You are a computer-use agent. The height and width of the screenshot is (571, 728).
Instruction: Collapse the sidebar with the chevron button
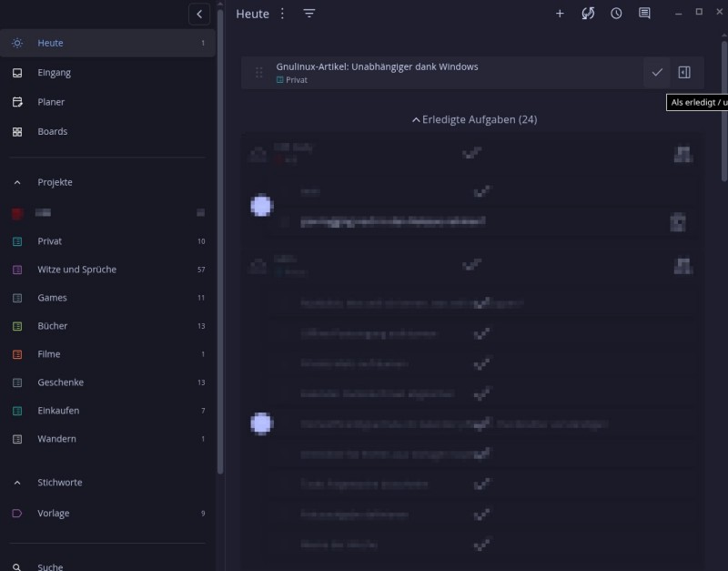(199, 14)
